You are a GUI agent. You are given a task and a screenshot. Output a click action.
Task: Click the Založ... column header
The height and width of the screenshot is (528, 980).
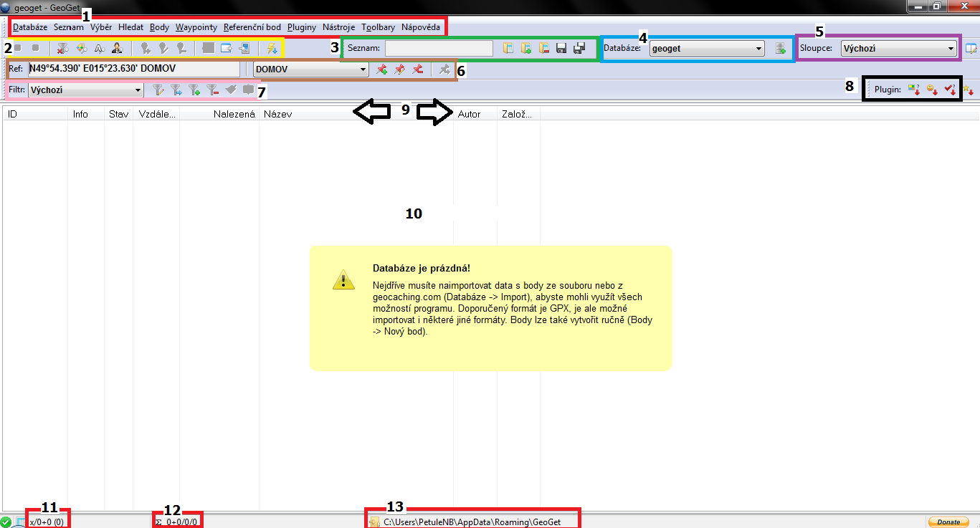point(519,114)
